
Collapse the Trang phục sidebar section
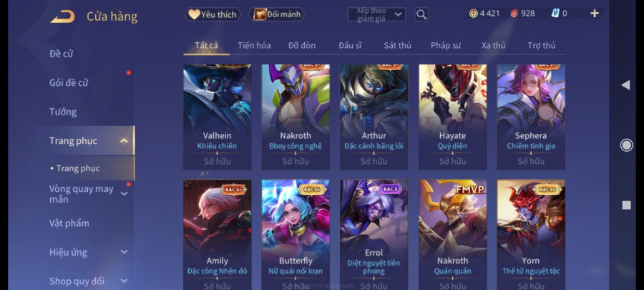[124, 141]
